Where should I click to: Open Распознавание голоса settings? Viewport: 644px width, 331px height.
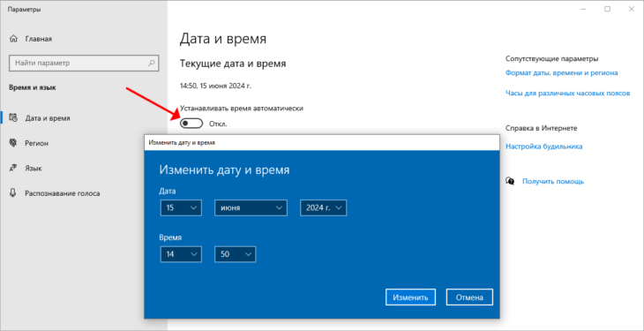pos(63,192)
